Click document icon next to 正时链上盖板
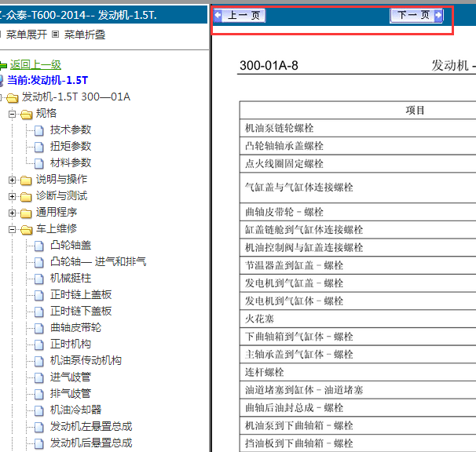This screenshot has height=452, width=476. coord(38,295)
